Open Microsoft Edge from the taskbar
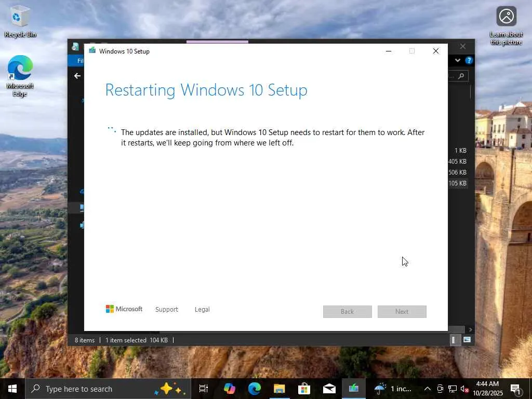 tap(255, 389)
